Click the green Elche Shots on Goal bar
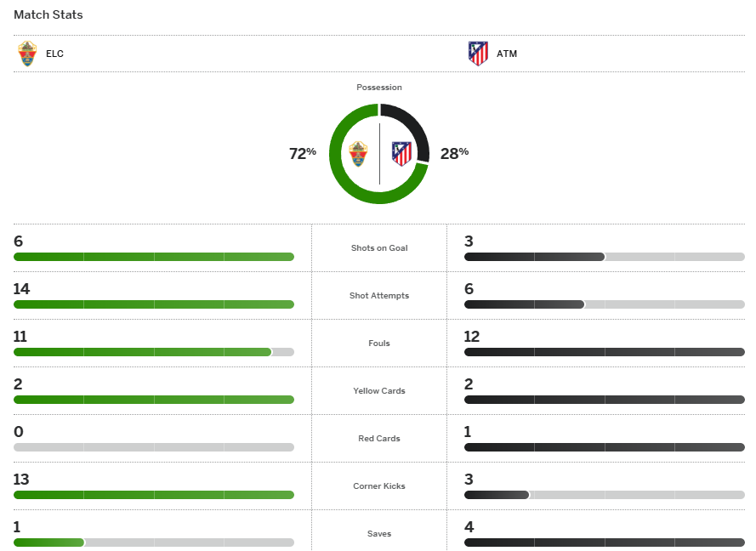756x551 pixels. pos(154,257)
